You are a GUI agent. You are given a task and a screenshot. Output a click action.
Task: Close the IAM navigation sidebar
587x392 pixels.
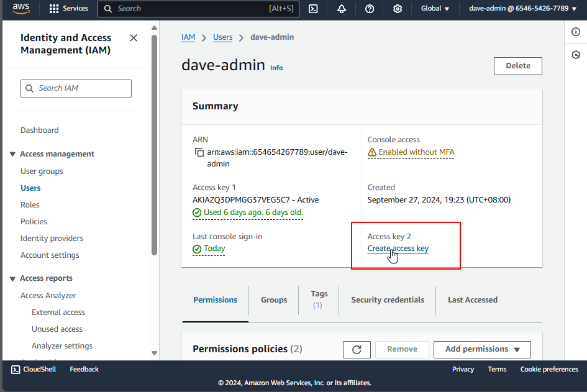tap(134, 38)
